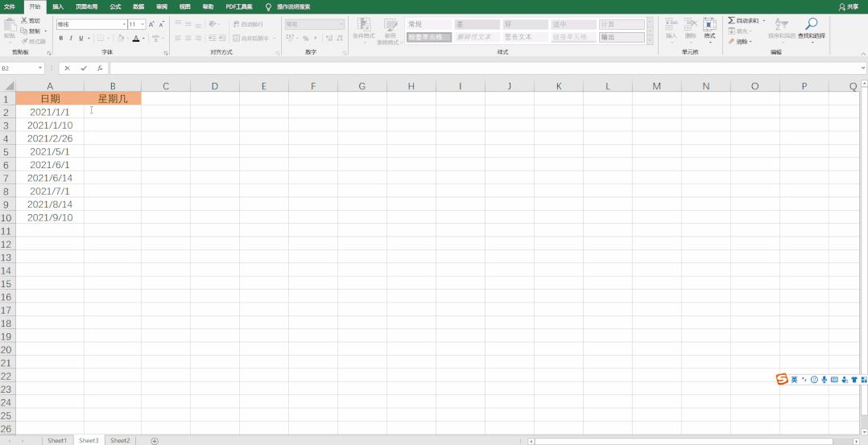Image resolution: width=868 pixels, height=445 pixels.
Task: Select cell A4 containing 2021/2/26
Action: (50, 138)
